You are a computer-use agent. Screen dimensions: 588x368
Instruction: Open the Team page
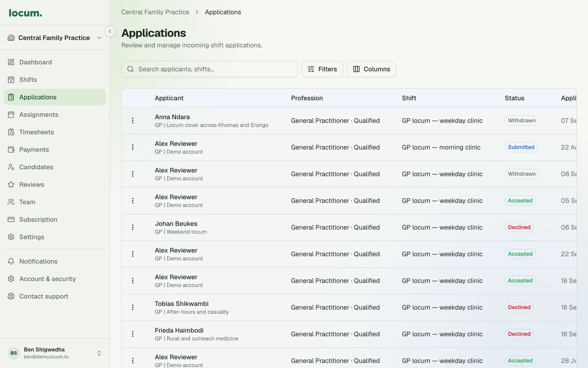click(55, 202)
